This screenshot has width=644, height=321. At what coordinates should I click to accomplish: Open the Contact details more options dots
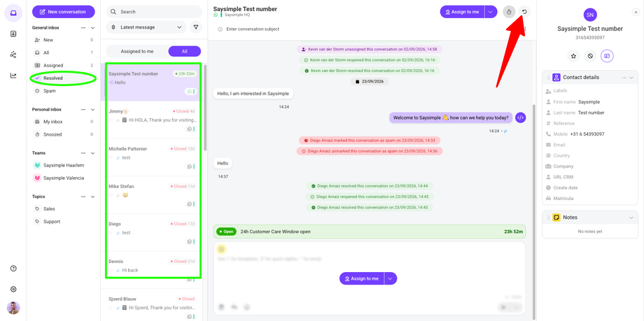point(624,77)
